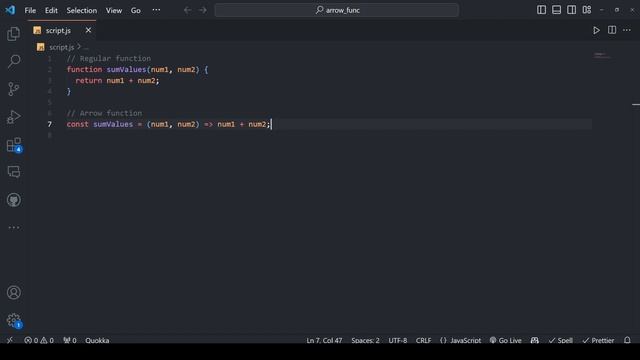Image resolution: width=640 pixels, height=360 pixels.
Task: Open the Search view in activity bar
Action: [x=13, y=61]
